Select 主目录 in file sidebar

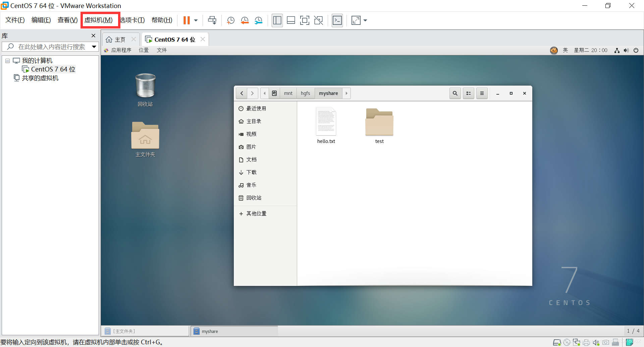coord(265,121)
